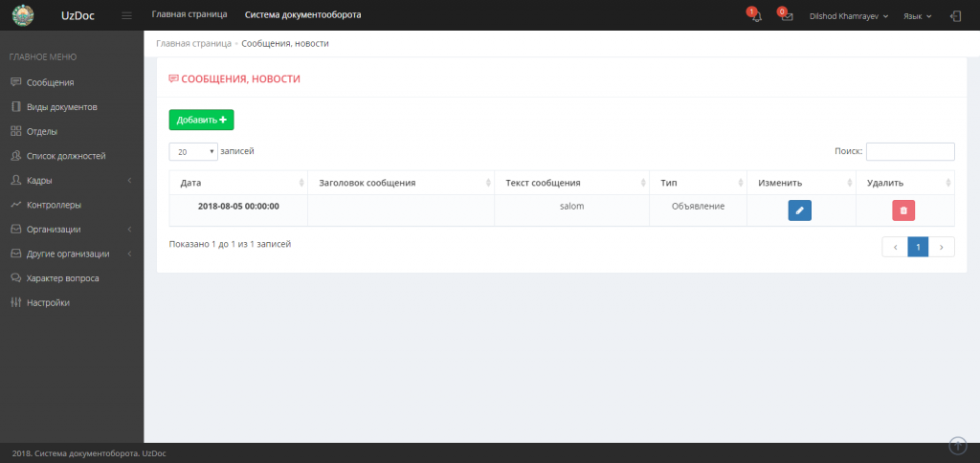The height and width of the screenshot is (463, 980).
Task: Click Главная страница breadcrumb link
Action: pyautogui.click(x=193, y=43)
